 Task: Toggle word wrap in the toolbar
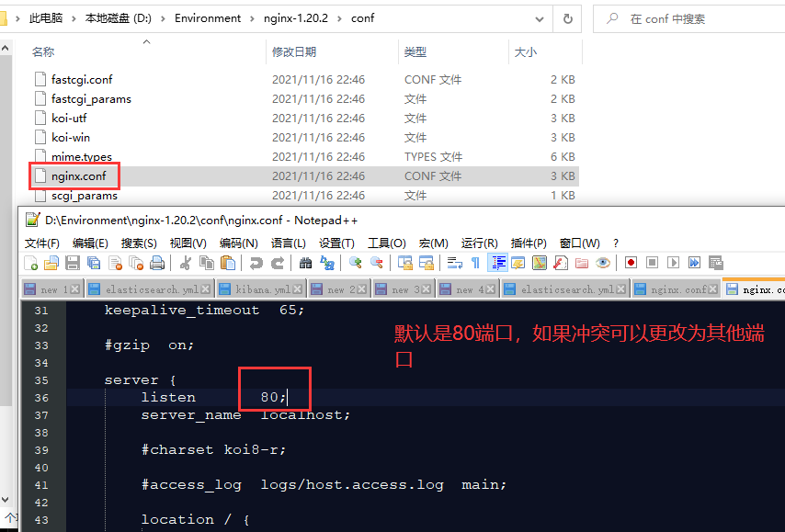click(455, 263)
